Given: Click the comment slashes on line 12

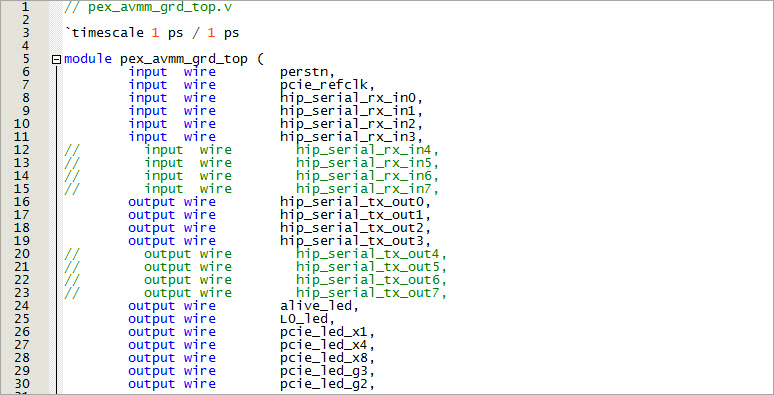Looking at the screenshot, I should pos(72,150).
